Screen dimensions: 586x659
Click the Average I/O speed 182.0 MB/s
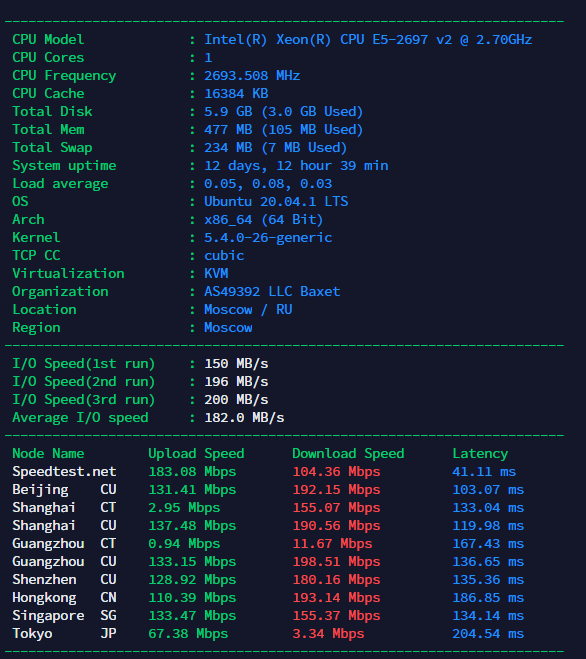coord(244,418)
